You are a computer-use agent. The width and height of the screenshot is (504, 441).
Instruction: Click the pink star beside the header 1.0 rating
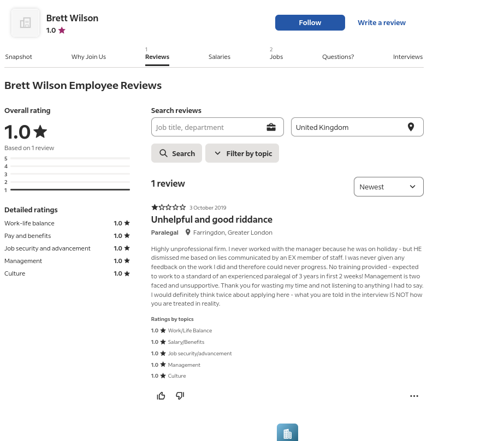tap(62, 31)
